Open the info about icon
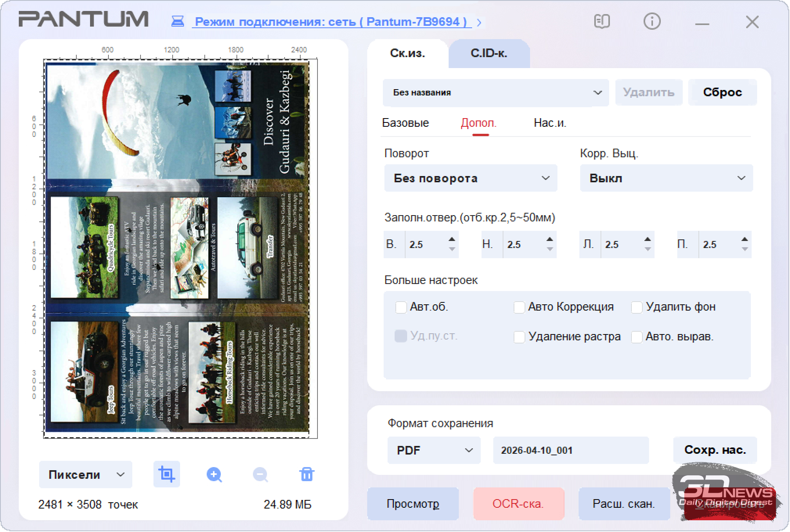This screenshot has height=532, width=790. click(x=652, y=22)
